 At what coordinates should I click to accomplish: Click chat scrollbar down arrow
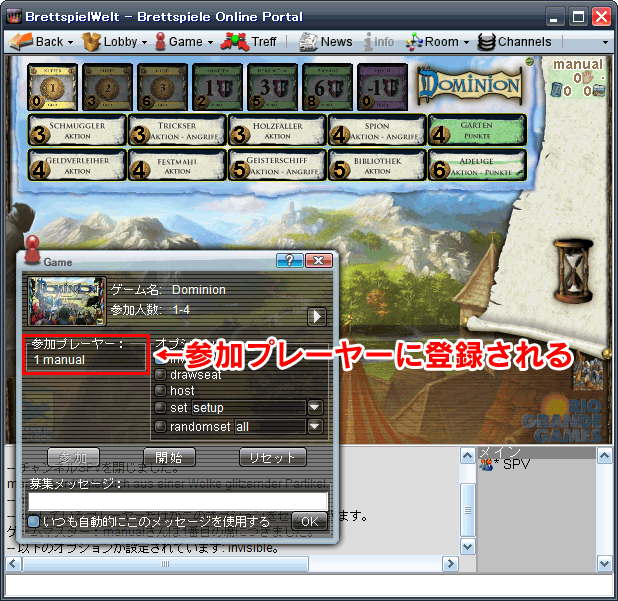coord(467,547)
